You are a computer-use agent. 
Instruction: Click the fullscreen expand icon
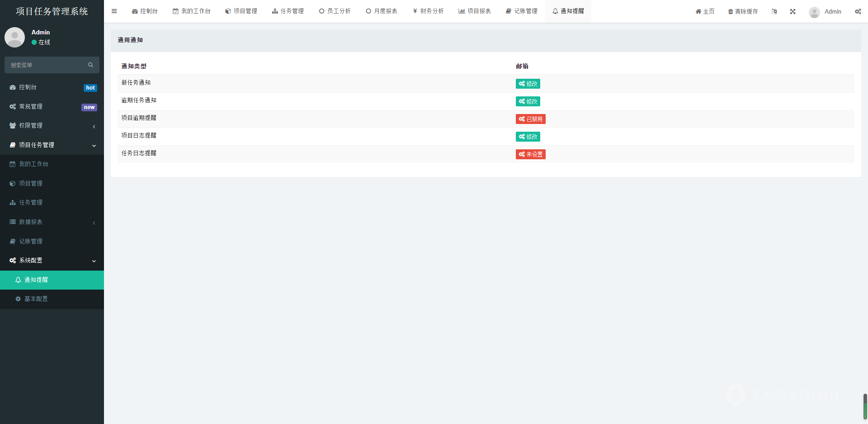pos(793,11)
